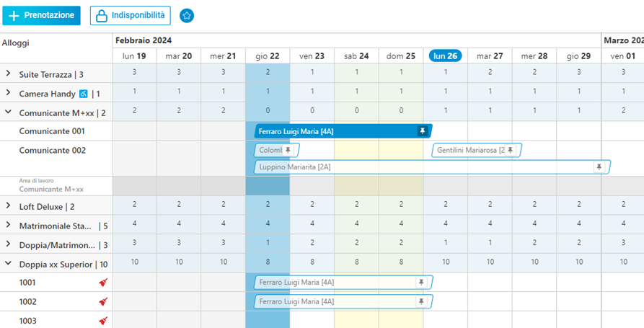Open the Ferraro Luigi Maria booking in room 1002
Viewport: 644px width, 328px height.
point(343,302)
